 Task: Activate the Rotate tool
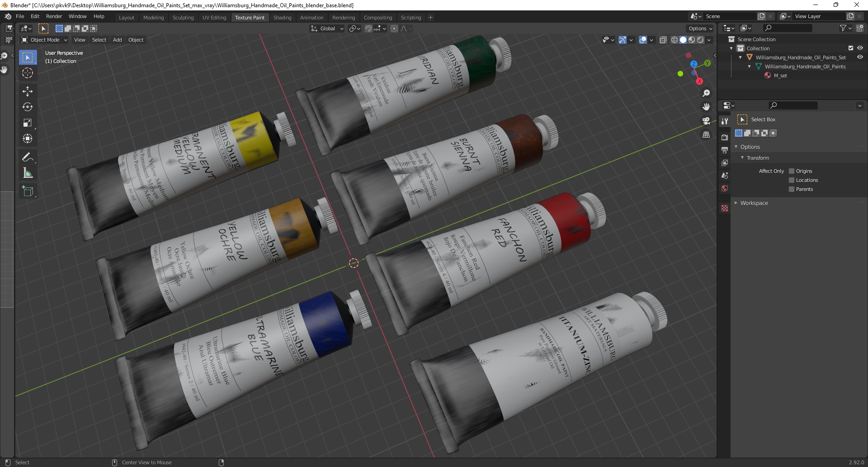pos(28,107)
